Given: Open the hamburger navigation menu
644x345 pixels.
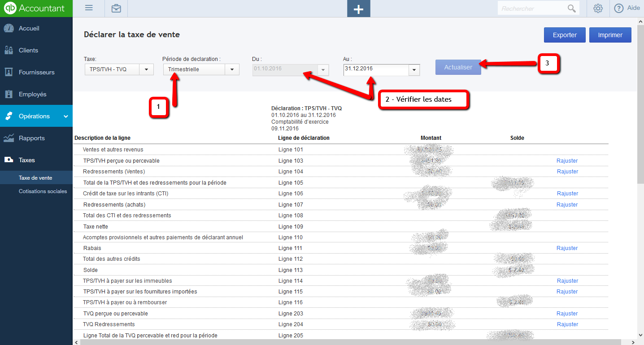Looking at the screenshot, I should click(88, 8).
